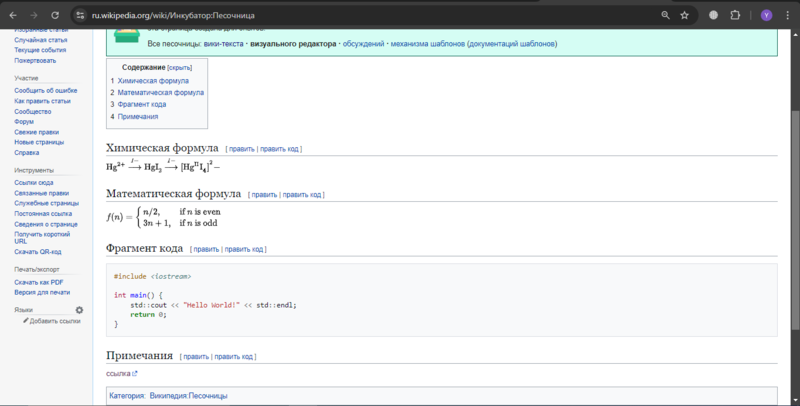Viewport: 800px width, 406px height.
Task: Edit the Математическая формула section via править
Action: click(x=263, y=195)
